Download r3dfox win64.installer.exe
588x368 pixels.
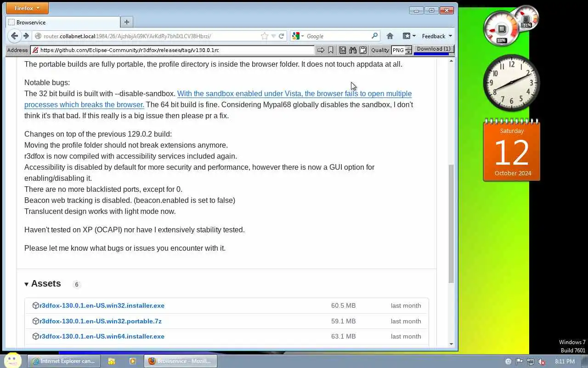(x=102, y=336)
